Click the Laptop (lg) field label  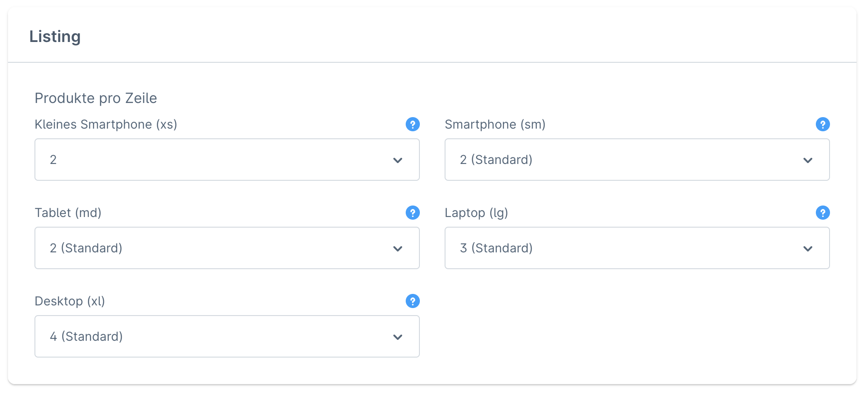[476, 213]
